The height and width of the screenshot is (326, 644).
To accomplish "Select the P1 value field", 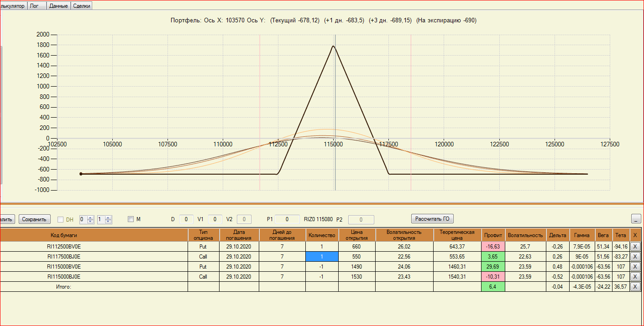I will 288,219.
